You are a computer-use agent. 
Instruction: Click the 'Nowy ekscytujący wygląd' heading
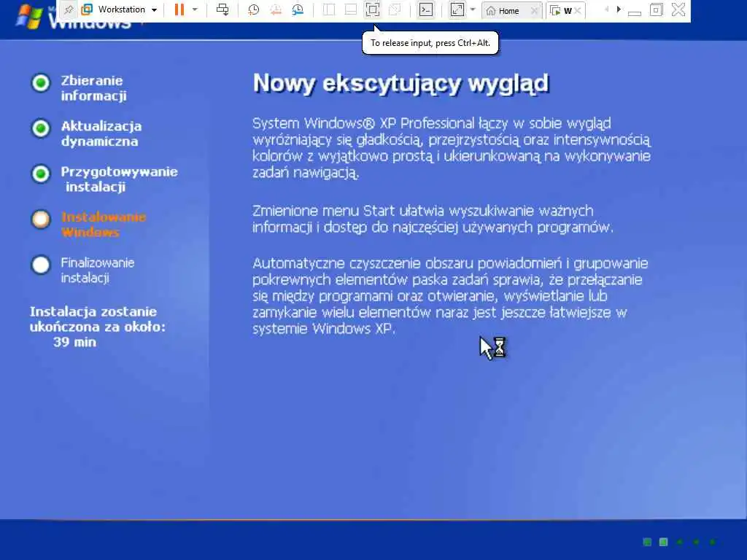pyautogui.click(x=400, y=84)
